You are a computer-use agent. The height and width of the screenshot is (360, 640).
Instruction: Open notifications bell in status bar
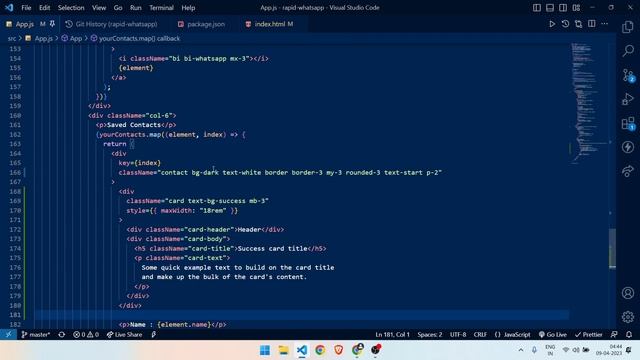[x=629, y=334]
